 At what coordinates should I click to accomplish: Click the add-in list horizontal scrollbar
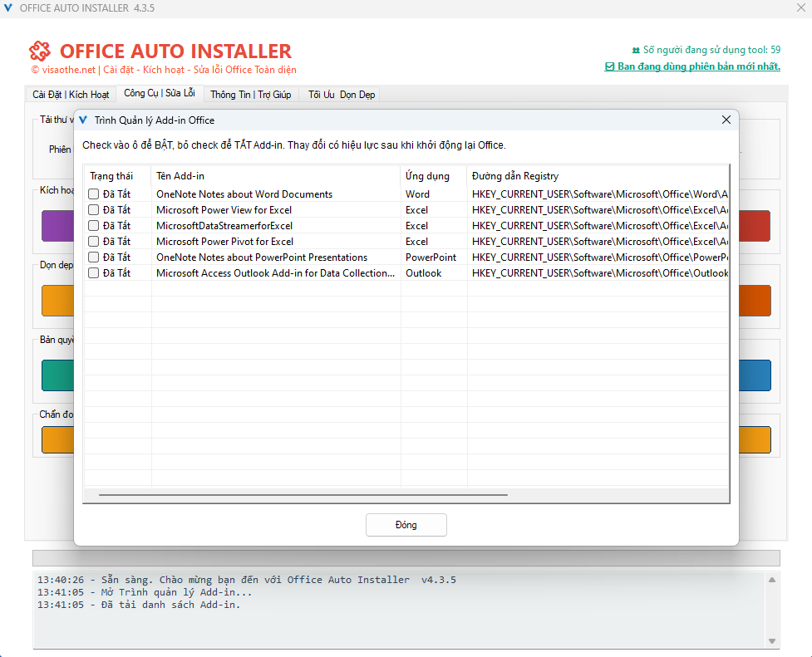click(303, 495)
